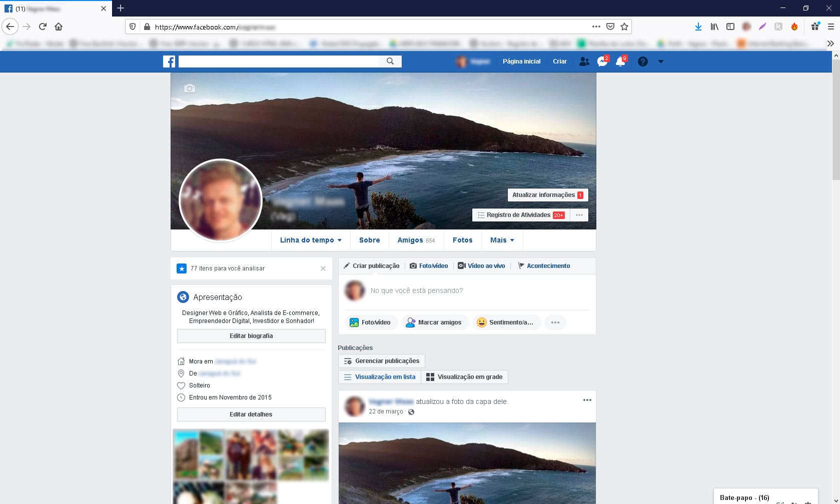This screenshot has width=840, height=504.
Task: Bookmark this page with star icon
Action: pyautogui.click(x=624, y=26)
